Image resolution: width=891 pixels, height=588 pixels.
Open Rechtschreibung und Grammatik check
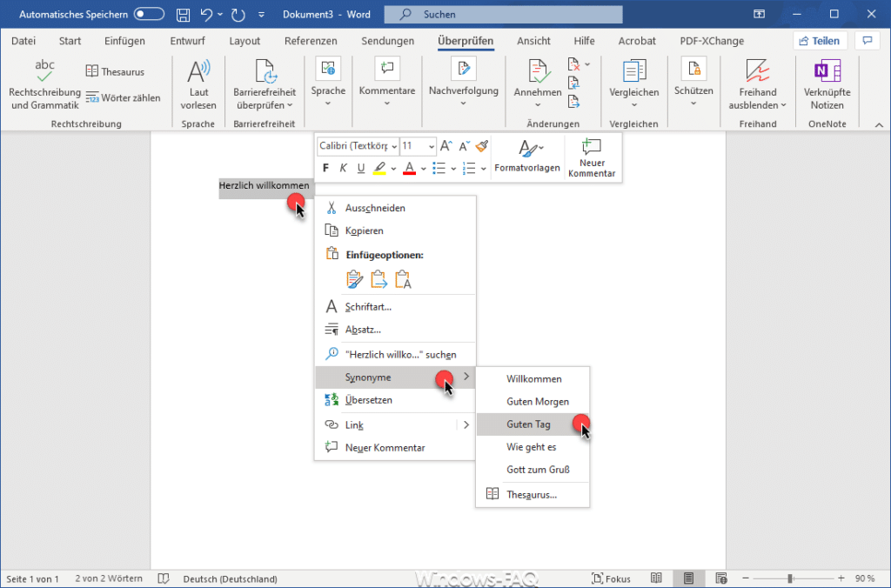pos(45,84)
